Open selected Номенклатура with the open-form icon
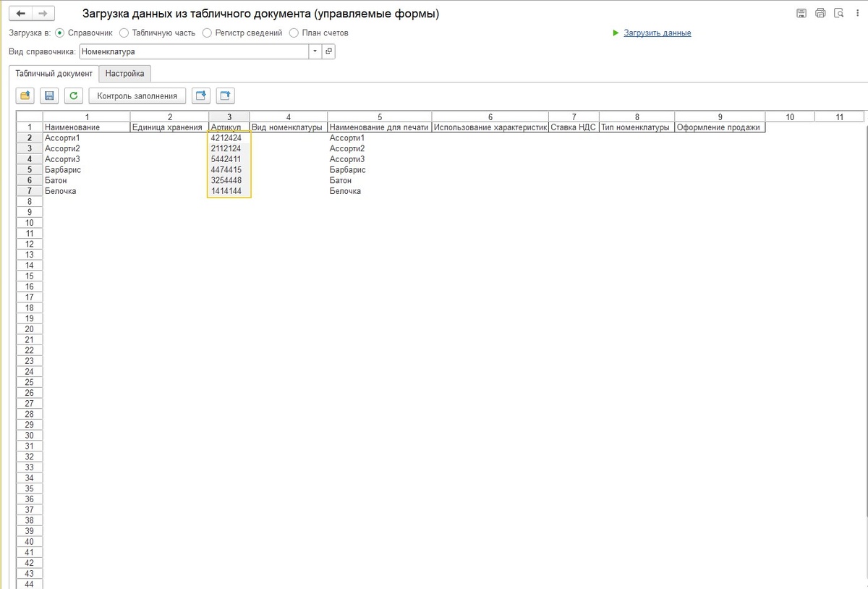The image size is (868, 589). (x=328, y=51)
